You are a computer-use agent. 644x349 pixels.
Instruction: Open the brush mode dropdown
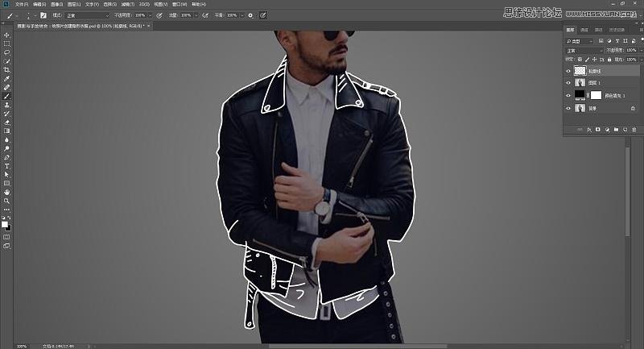(87, 15)
